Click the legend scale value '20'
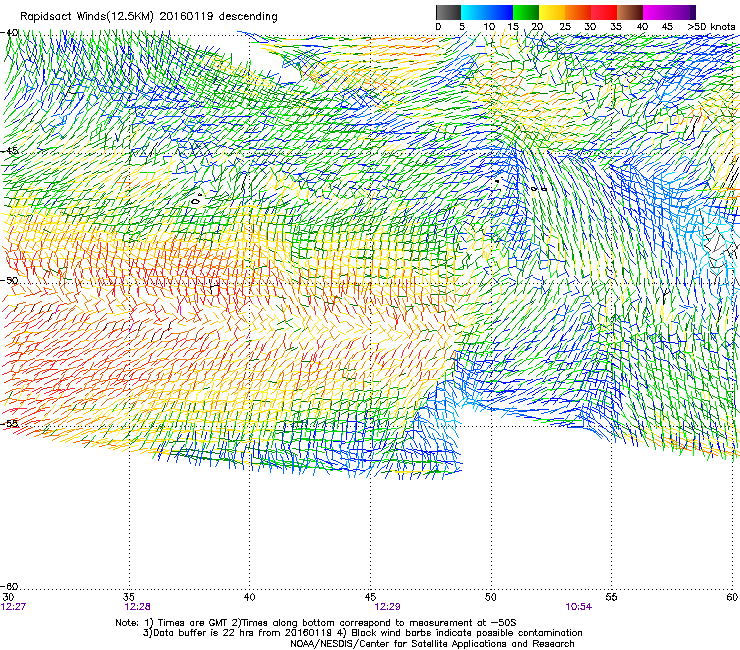 coord(538,27)
